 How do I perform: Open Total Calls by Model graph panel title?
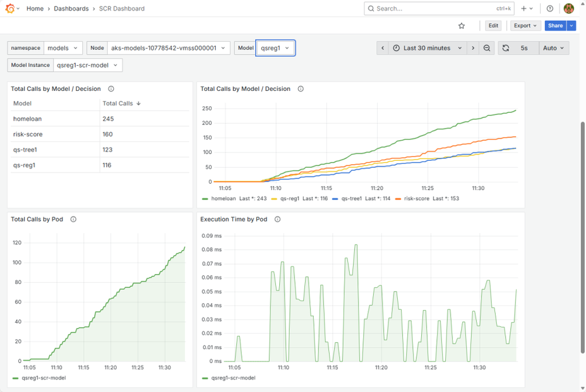point(245,89)
